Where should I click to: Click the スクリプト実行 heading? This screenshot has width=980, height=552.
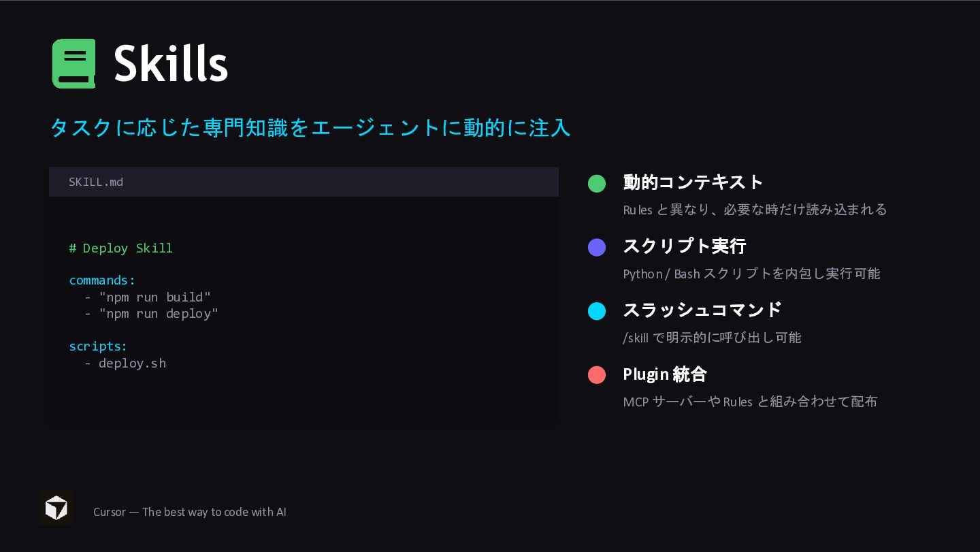(x=684, y=246)
